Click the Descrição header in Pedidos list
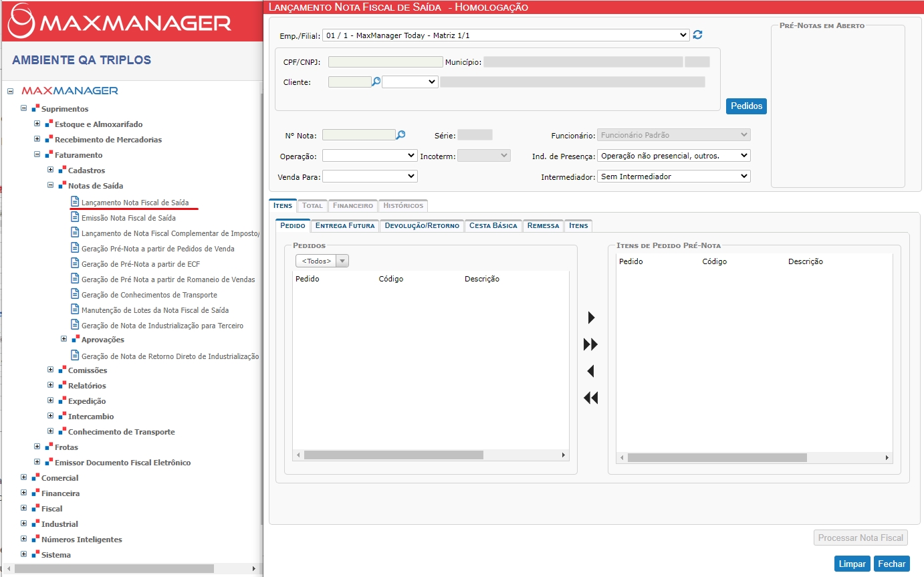The height and width of the screenshot is (577, 924). (482, 279)
